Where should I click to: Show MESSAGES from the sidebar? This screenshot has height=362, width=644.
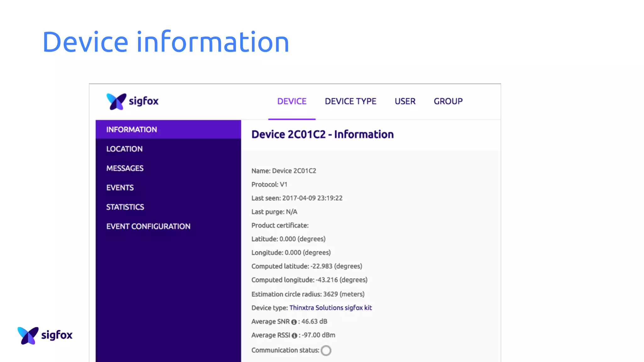click(x=125, y=168)
